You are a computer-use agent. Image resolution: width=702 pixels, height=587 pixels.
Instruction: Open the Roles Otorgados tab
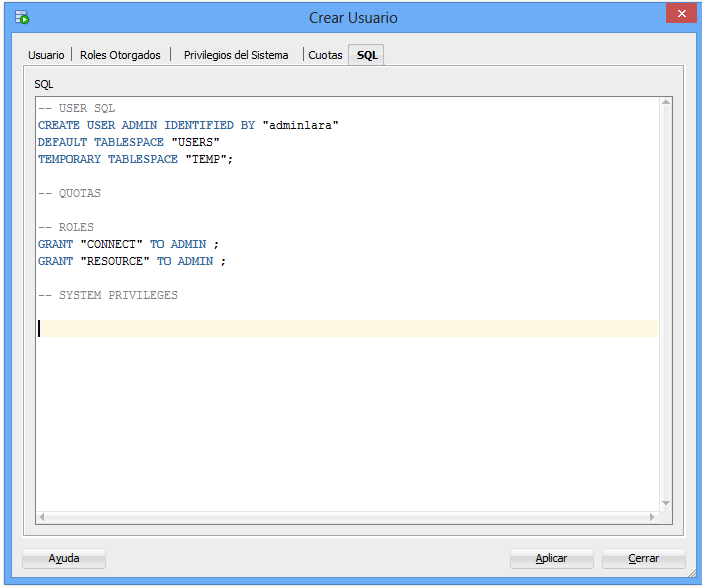[x=120, y=55]
